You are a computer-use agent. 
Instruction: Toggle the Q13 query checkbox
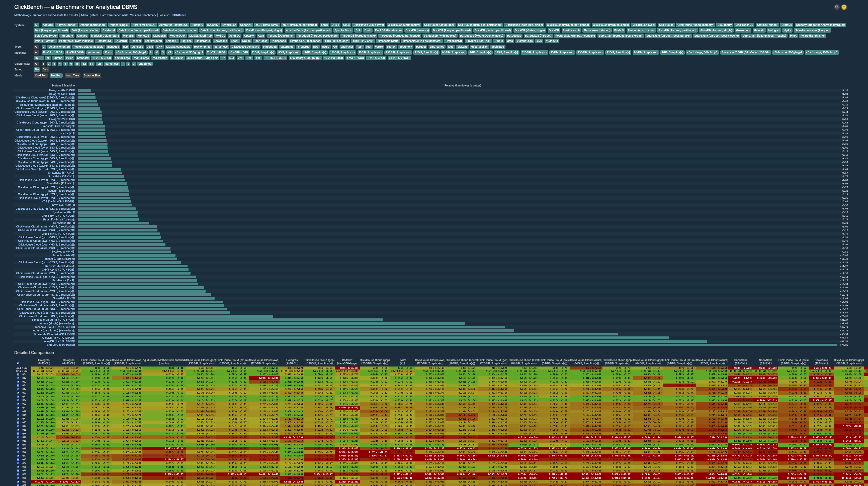click(18, 422)
